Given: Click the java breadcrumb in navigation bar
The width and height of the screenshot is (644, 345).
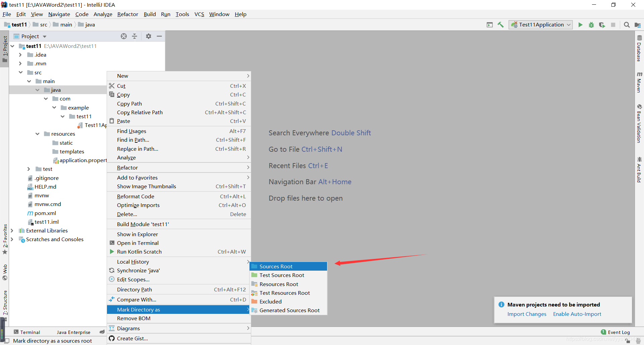Looking at the screenshot, I should click(87, 24).
